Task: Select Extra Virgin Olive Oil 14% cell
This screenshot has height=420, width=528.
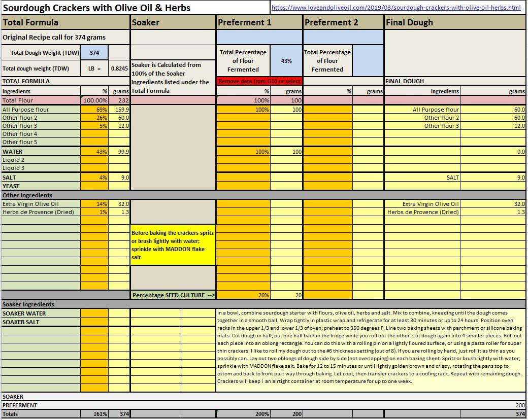Action: [x=95, y=204]
